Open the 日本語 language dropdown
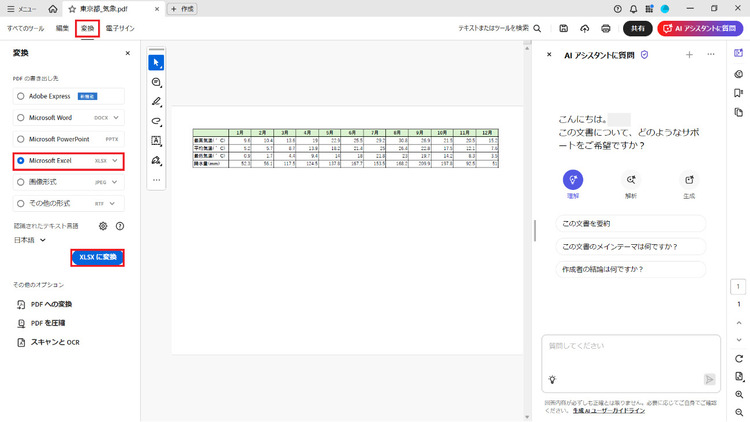 click(41, 240)
